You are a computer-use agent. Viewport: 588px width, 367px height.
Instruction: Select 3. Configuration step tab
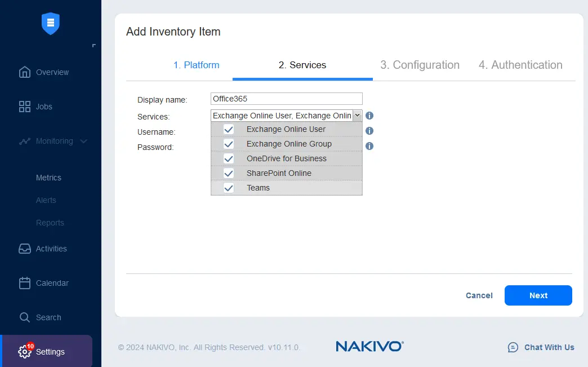tap(420, 65)
